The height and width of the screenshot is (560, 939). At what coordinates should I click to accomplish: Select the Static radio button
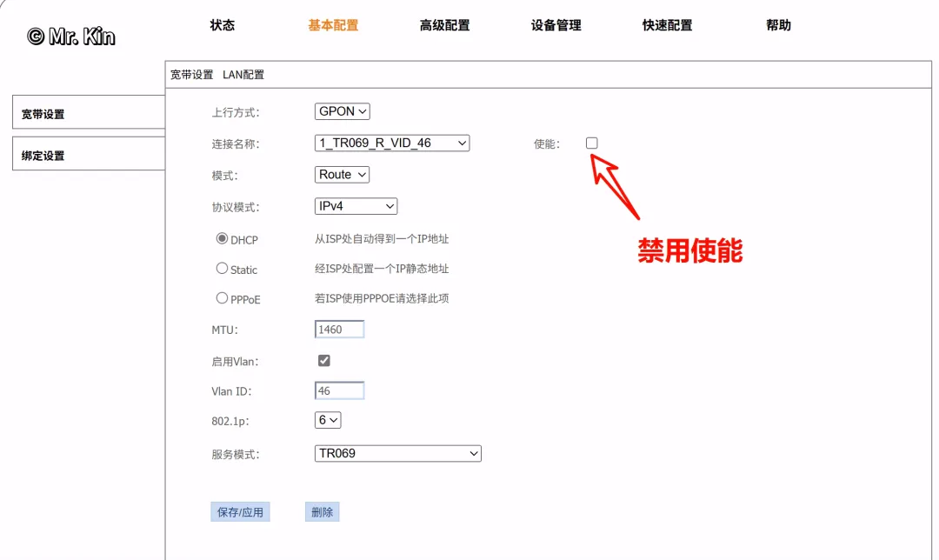tap(223, 268)
